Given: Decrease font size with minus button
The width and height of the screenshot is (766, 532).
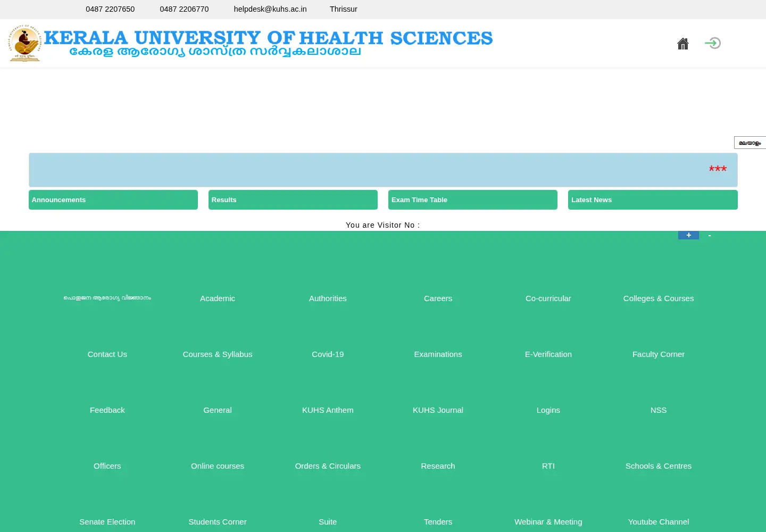Looking at the screenshot, I should 710,235.
